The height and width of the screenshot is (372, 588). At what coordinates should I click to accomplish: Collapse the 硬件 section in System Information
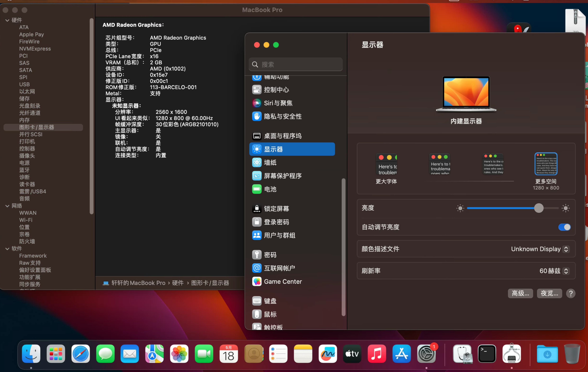tap(7, 20)
